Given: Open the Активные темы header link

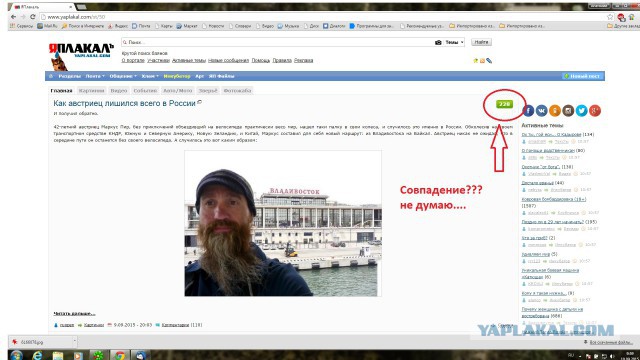Looking at the screenshot, I should click(189, 60).
